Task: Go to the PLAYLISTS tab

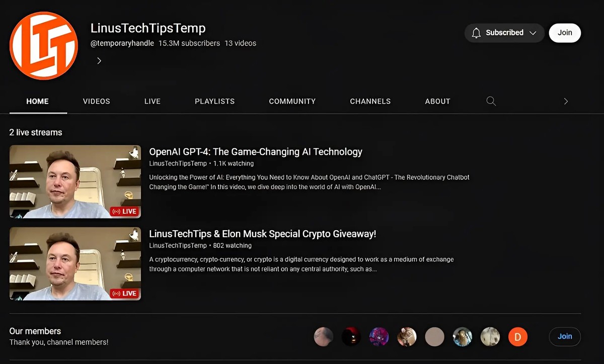Action: (214, 101)
